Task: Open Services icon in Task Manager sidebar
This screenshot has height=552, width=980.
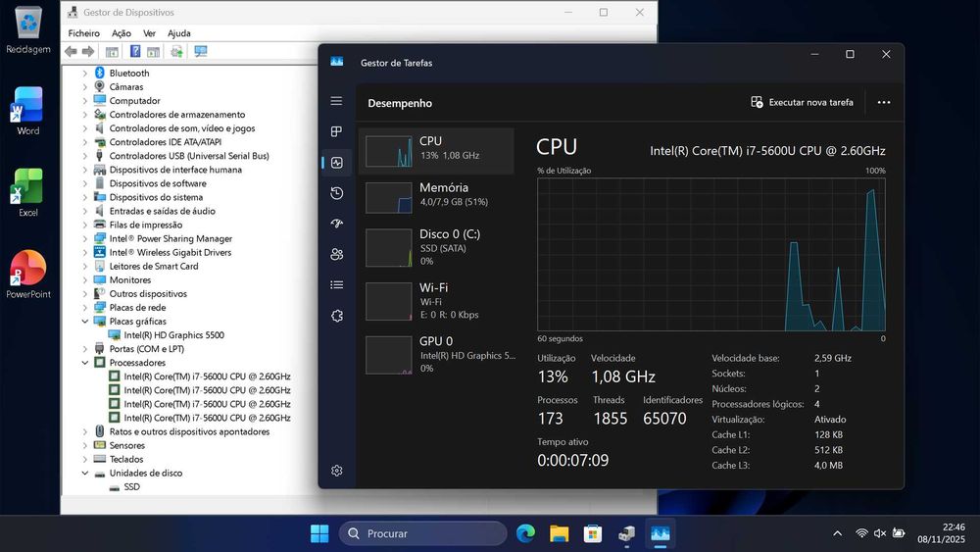Action: tap(336, 316)
